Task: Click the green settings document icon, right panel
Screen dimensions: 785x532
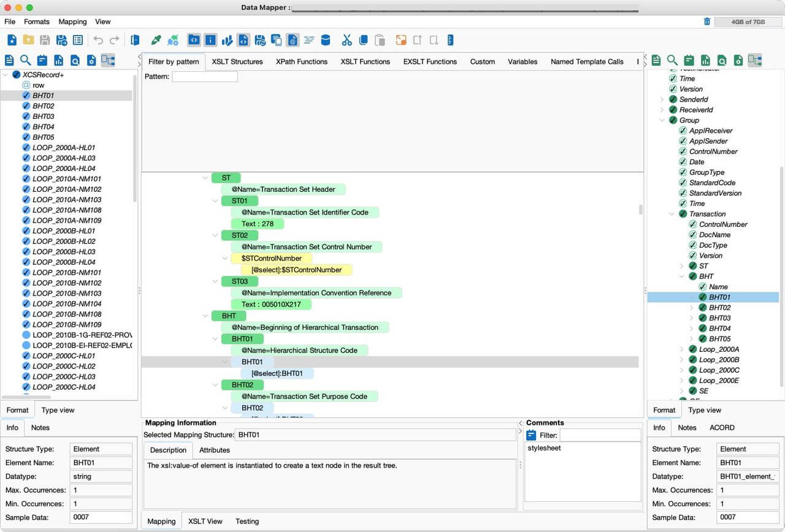Action: pos(738,60)
